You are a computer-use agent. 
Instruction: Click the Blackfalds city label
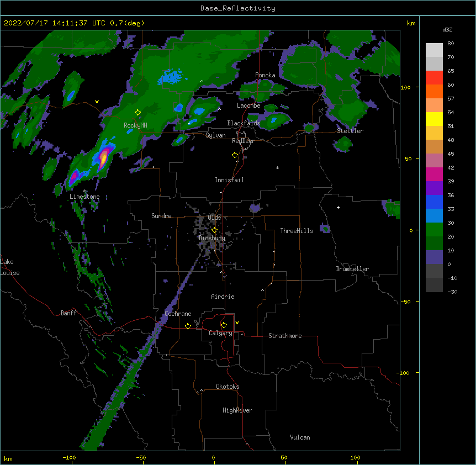(244, 123)
